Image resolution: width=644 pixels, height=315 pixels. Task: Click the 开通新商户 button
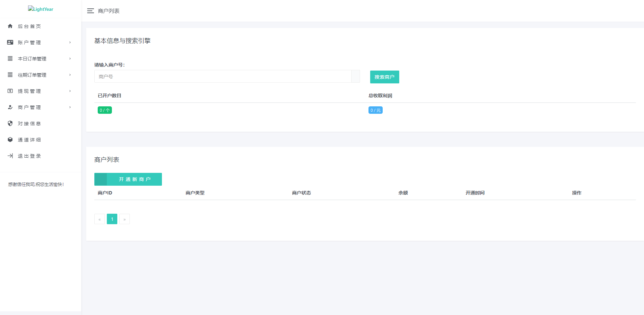[128, 179]
